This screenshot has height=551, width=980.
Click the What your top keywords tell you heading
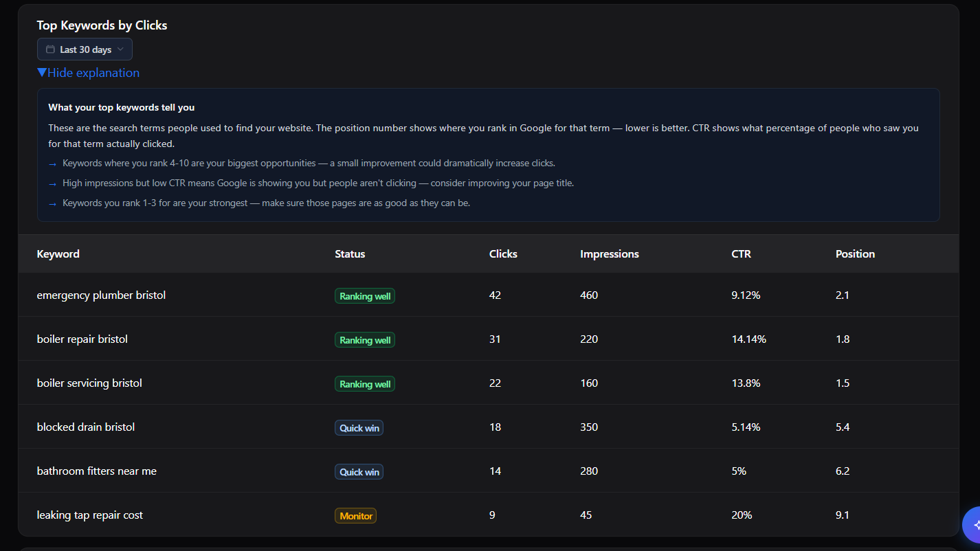[x=122, y=108]
